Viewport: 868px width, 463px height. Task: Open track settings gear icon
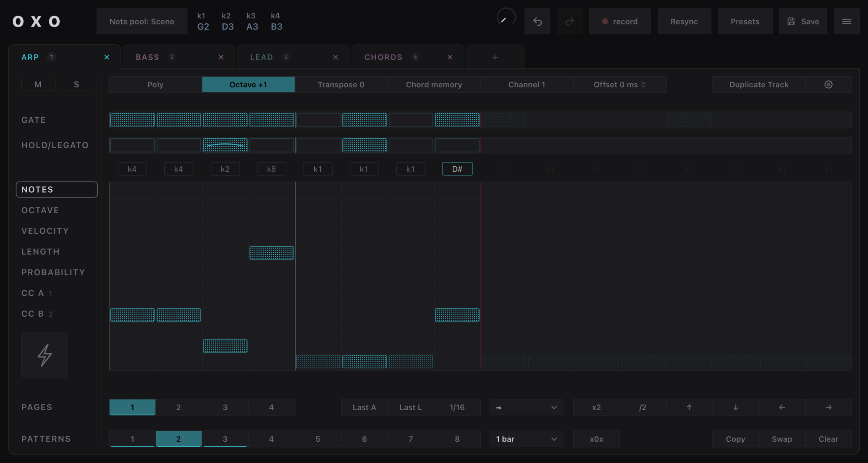(x=829, y=85)
